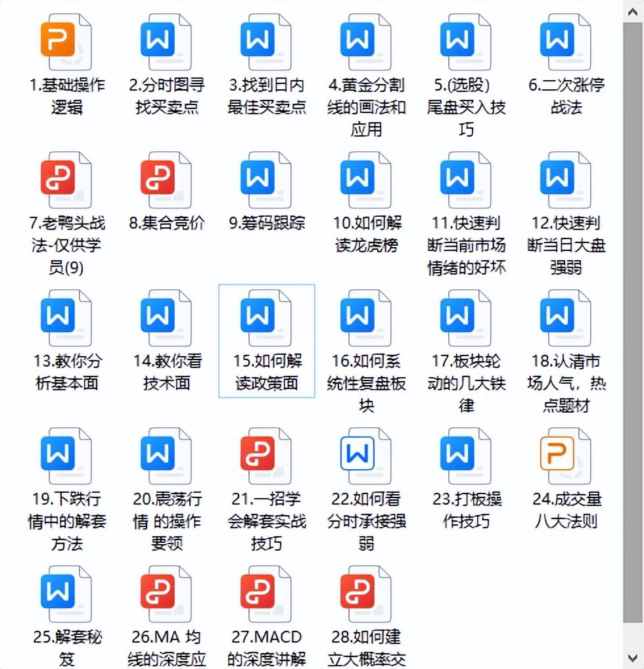Click the file name 24.成交量八大法则
This screenshot has width=644, height=669.
[x=566, y=510]
